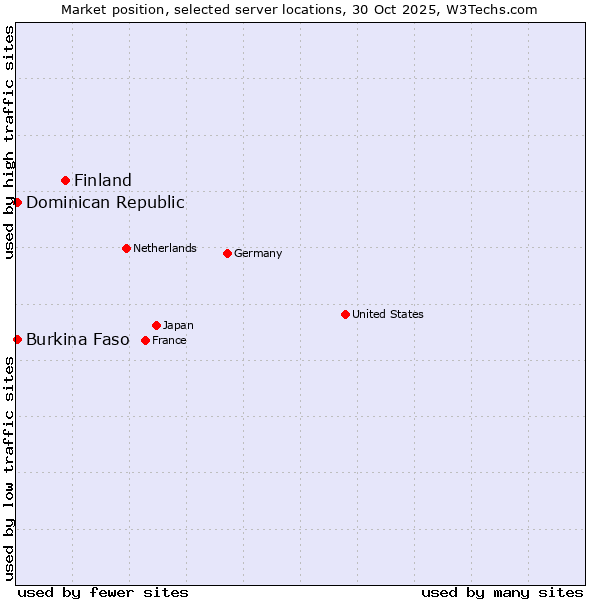Click the France text label
Viewport: 600px width, 600px height.
coord(169,340)
